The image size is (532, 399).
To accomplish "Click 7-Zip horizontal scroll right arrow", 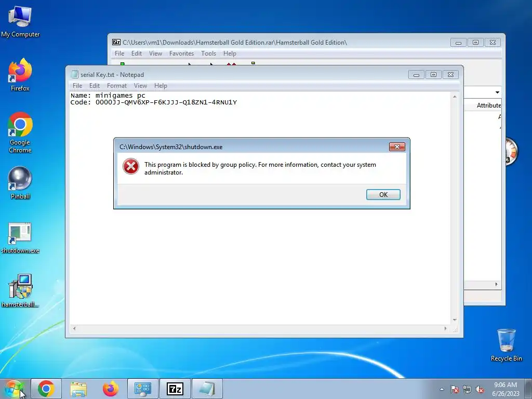I will click(x=496, y=284).
